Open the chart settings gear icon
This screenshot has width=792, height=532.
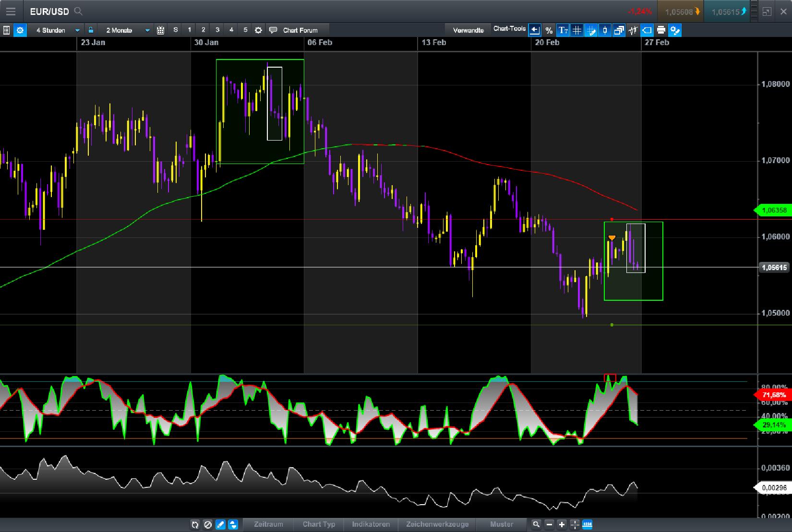click(20, 30)
